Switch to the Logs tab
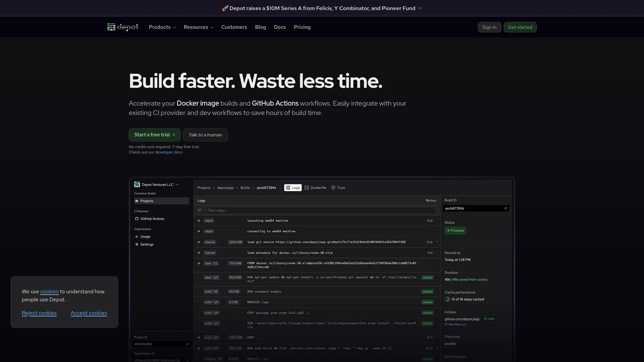The width and height of the screenshot is (644, 362). pyautogui.click(x=293, y=188)
